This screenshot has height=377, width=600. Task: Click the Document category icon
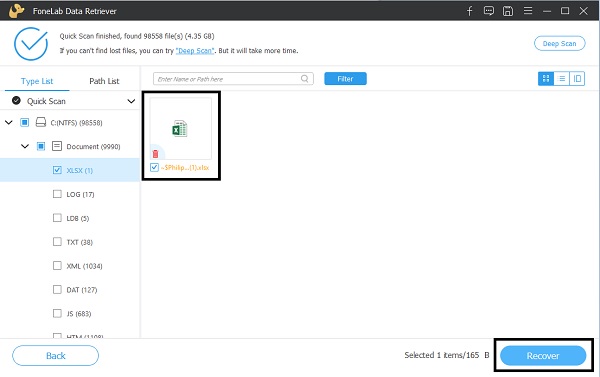point(57,146)
